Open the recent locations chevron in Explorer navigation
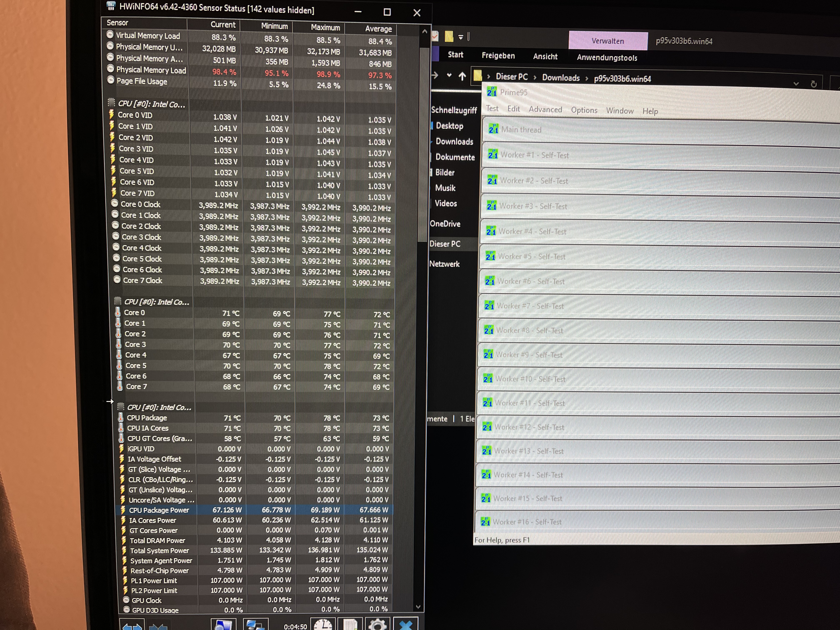840x630 pixels. pos(449,75)
